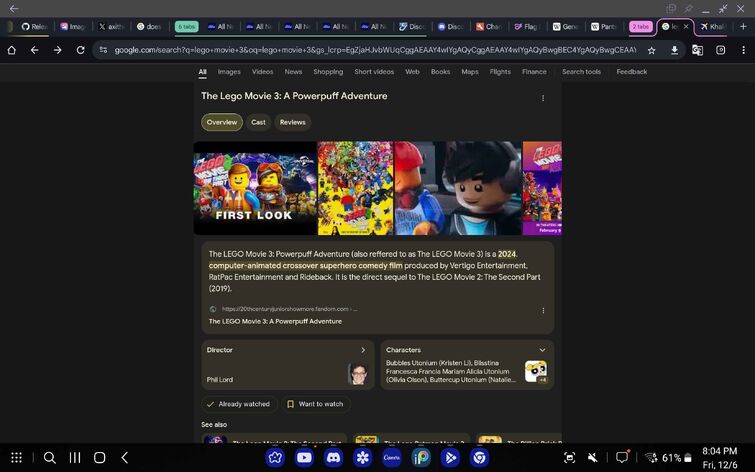Click the multi-window icon in title bar

click(671, 9)
